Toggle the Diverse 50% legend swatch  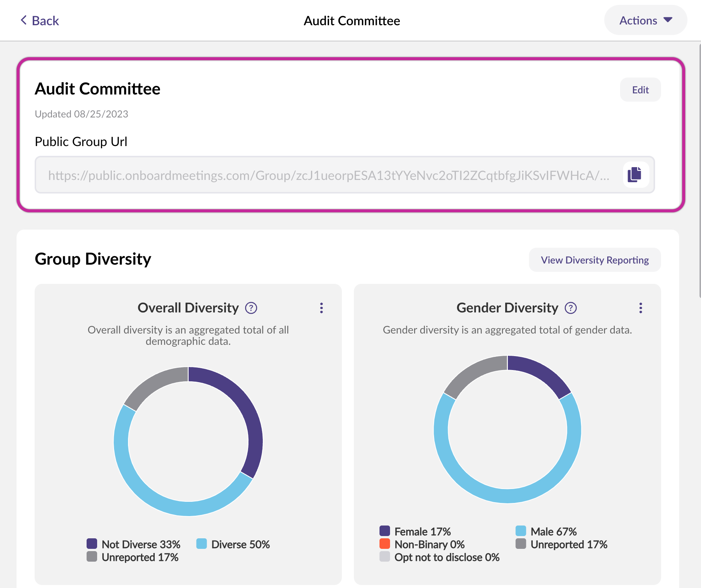201,544
